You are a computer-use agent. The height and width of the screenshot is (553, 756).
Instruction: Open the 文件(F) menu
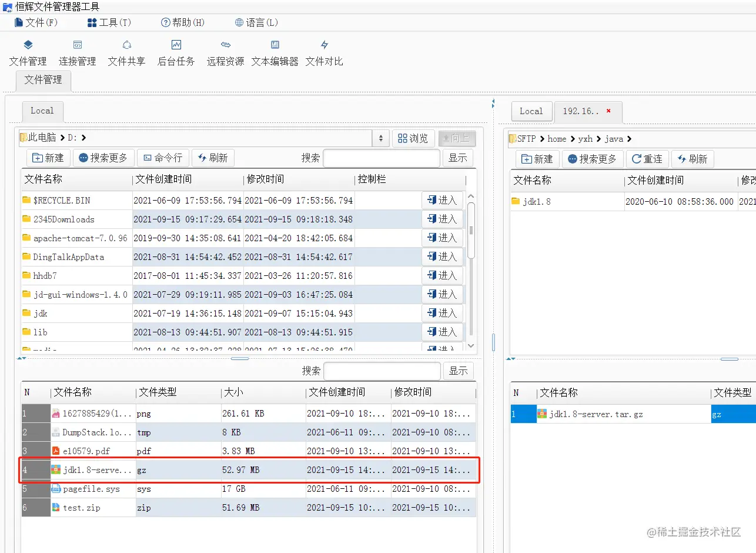[36, 22]
